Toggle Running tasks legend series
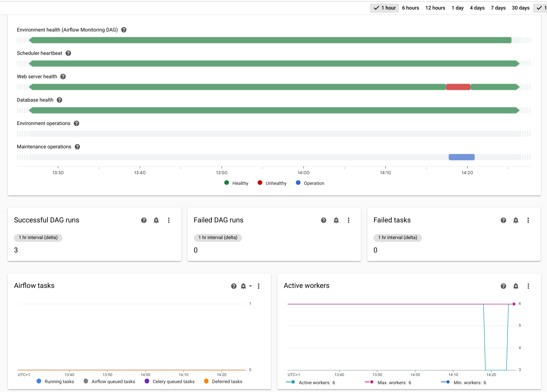Screen dimensions: 547x392 (x=55, y=381)
